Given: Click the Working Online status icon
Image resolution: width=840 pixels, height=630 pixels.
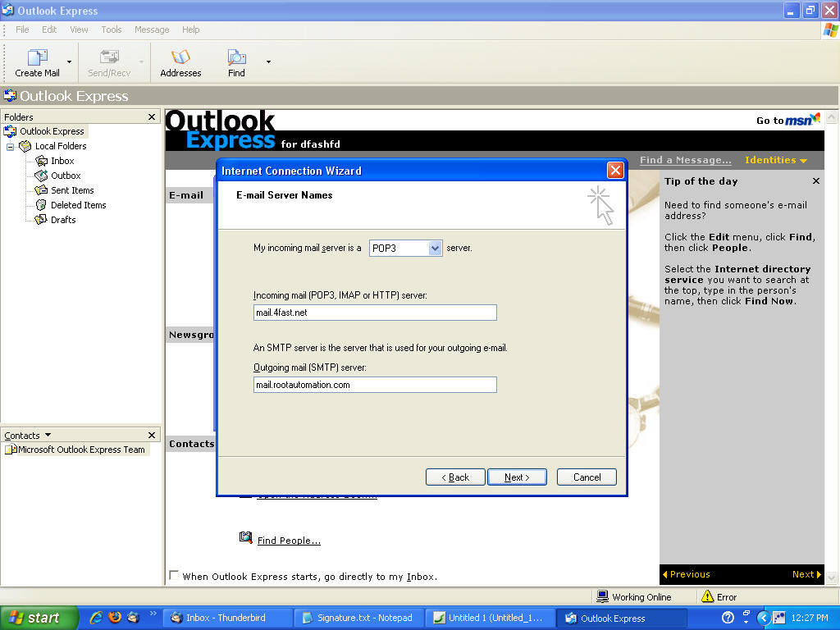Looking at the screenshot, I should [x=602, y=596].
